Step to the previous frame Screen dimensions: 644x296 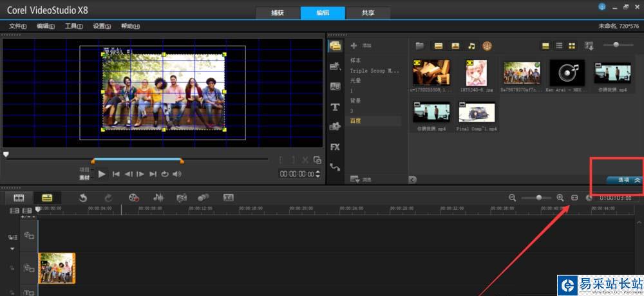coord(128,174)
